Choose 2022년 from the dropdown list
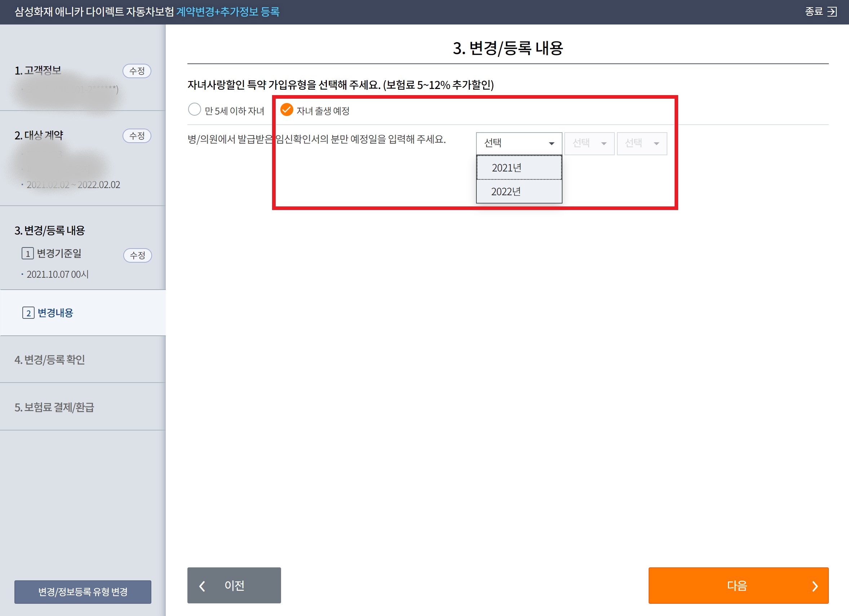 pyautogui.click(x=519, y=192)
